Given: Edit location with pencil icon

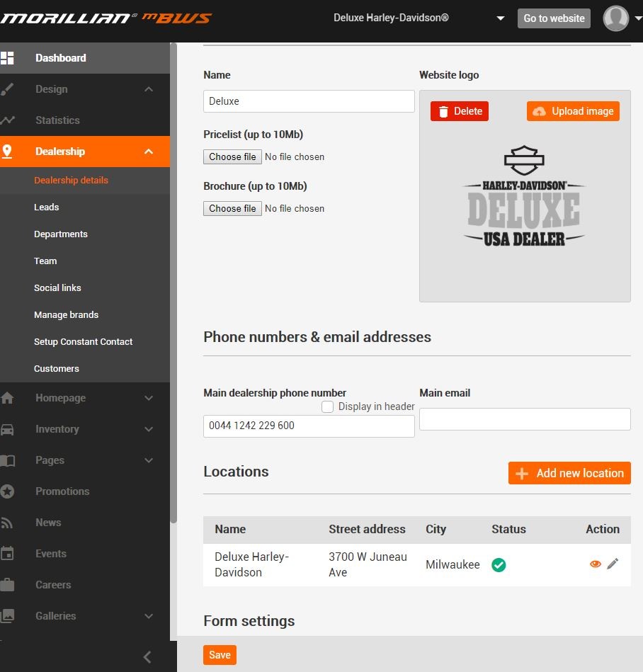Looking at the screenshot, I should click(613, 564).
